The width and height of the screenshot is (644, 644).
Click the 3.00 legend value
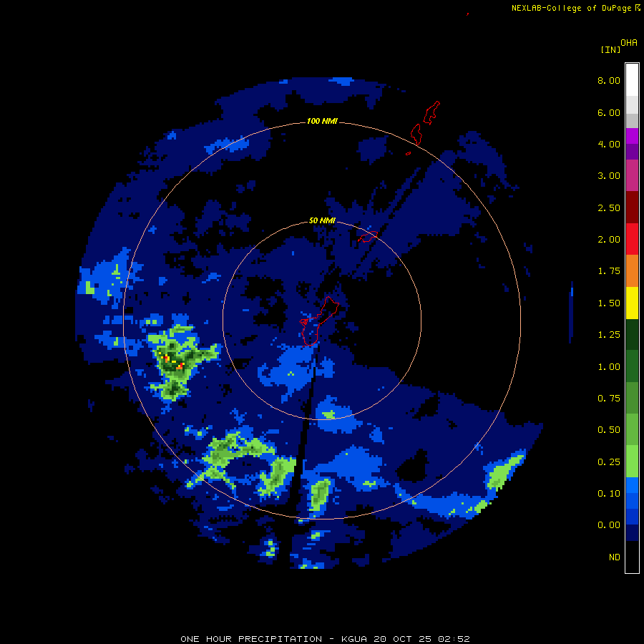tap(609, 176)
